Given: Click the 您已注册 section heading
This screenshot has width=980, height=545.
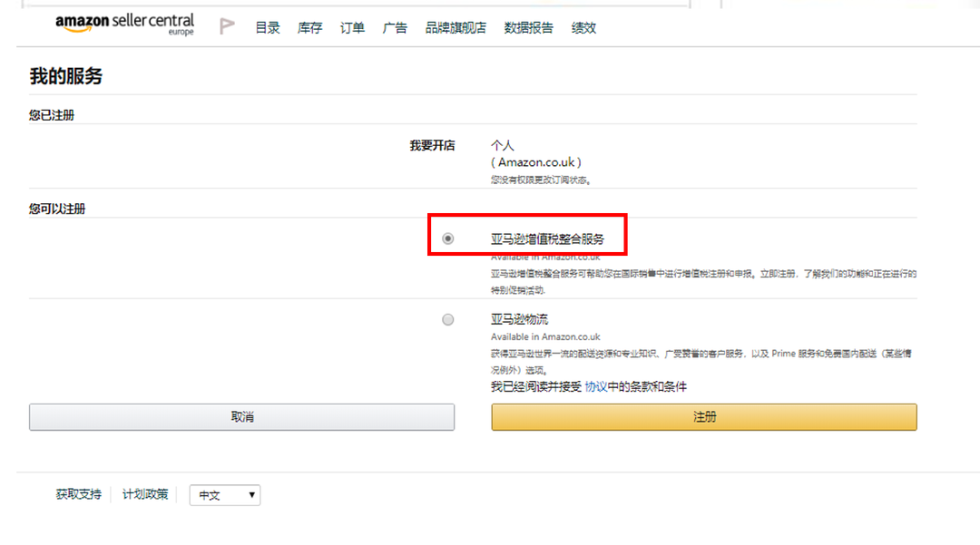Looking at the screenshot, I should (51, 115).
